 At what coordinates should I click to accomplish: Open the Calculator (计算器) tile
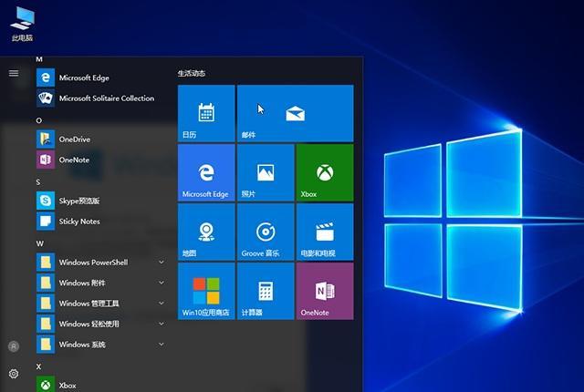(x=266, y=291)
